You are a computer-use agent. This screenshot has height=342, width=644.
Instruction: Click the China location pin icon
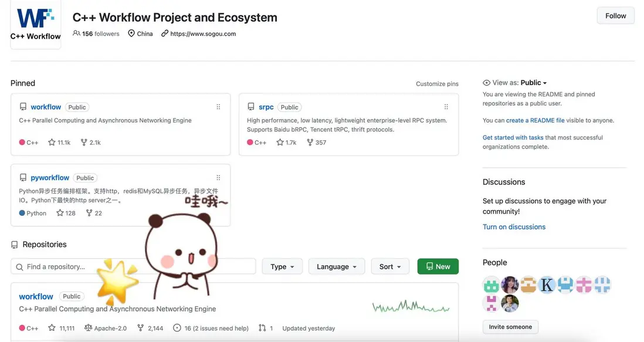[131, 33]
